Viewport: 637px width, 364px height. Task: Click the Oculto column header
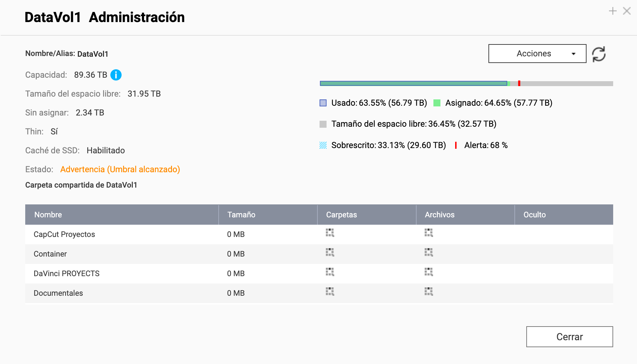pos(534,215)
